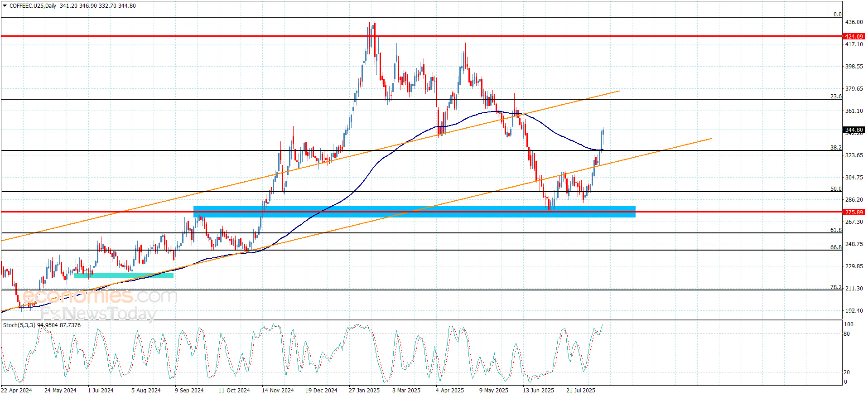Select the 248.75 price axis value
This screenshot has height=396, width=868.
pyautogui.click(x=854, y=244)
